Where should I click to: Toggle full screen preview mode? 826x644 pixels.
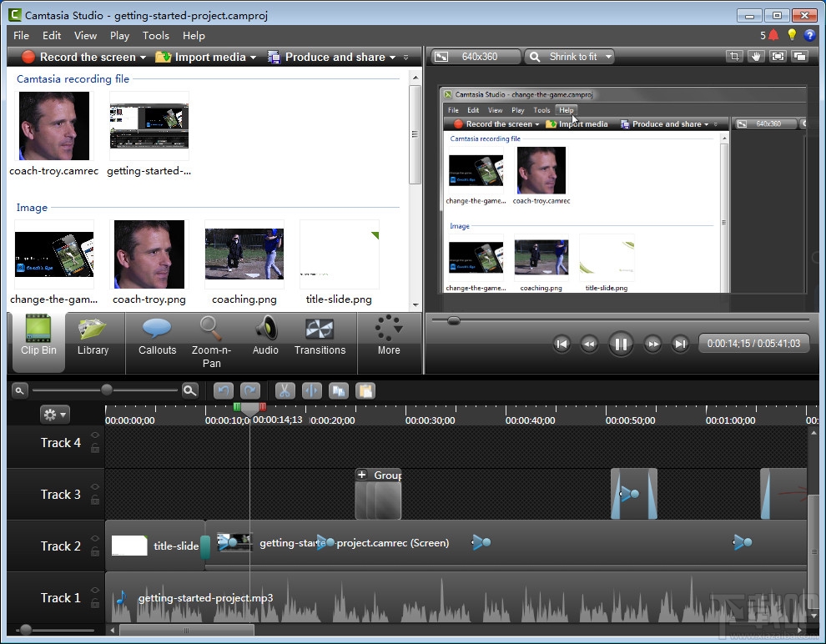778,57
